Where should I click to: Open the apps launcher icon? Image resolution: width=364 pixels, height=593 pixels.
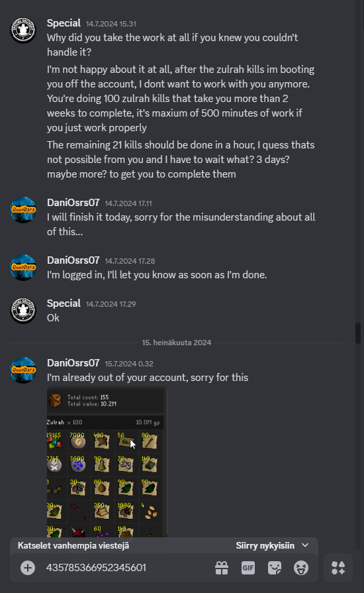(x=338, y=568)
